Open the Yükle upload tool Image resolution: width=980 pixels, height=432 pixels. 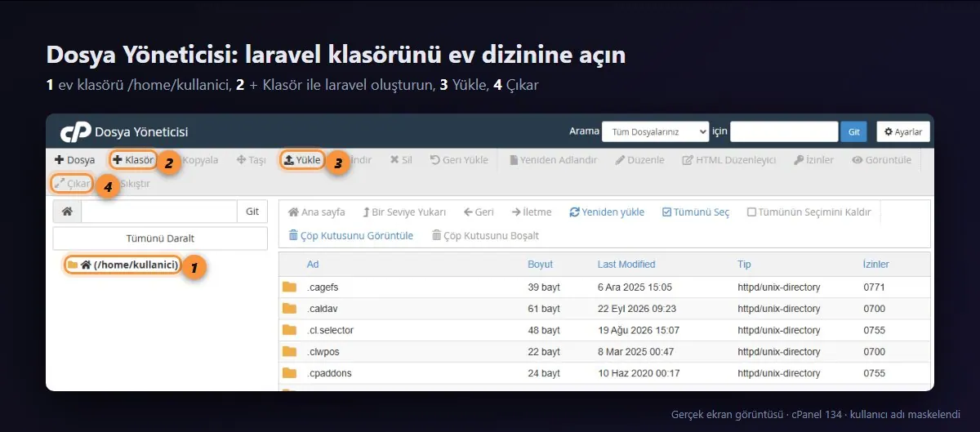pyautogui.click(x=301, y=160)
